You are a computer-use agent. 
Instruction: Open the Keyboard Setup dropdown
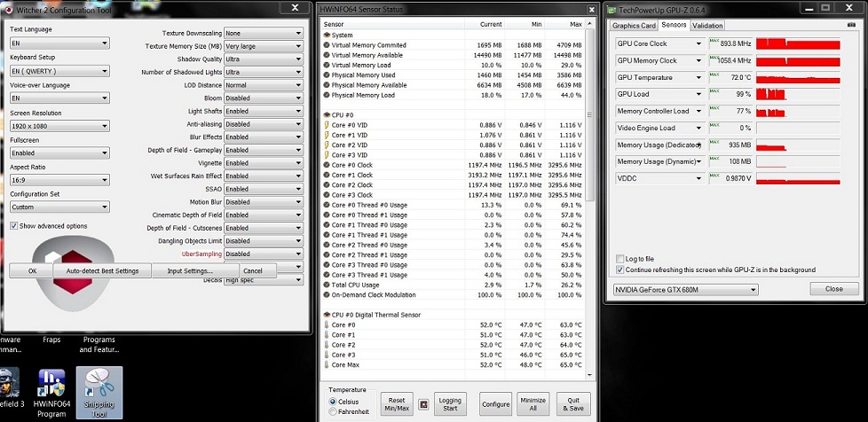pyautogui.click(x=59, y=71)
